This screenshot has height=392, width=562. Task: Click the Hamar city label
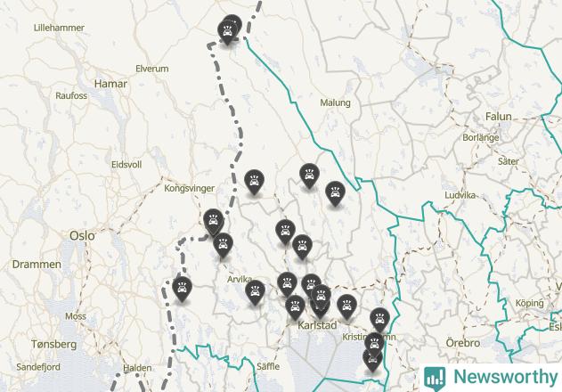click(x=110, y=84)
